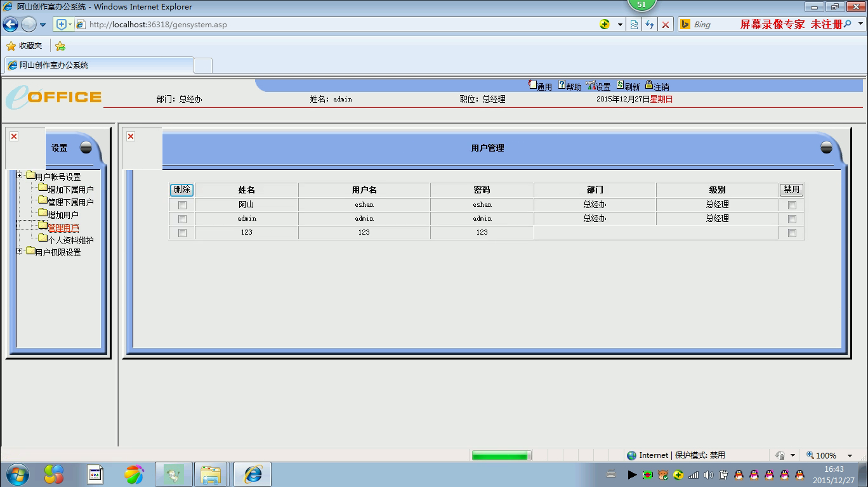Click into the Bing search box
The width and height of the screenshot is (868, 487).
click(714, 25)
